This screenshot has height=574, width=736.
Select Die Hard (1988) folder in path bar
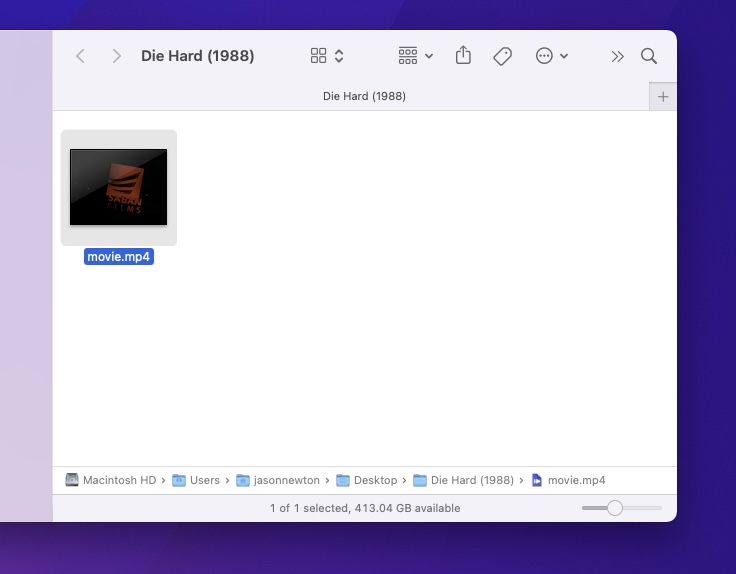pos(463,480)
